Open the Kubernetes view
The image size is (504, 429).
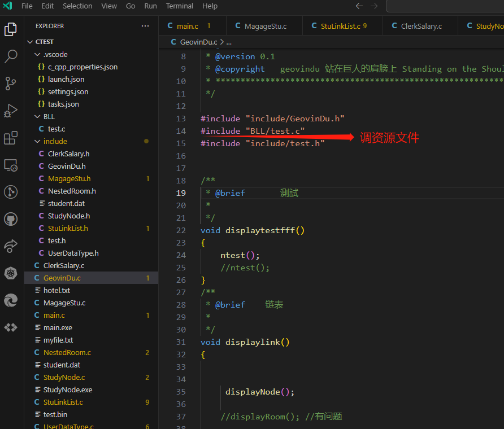(11, 273)
